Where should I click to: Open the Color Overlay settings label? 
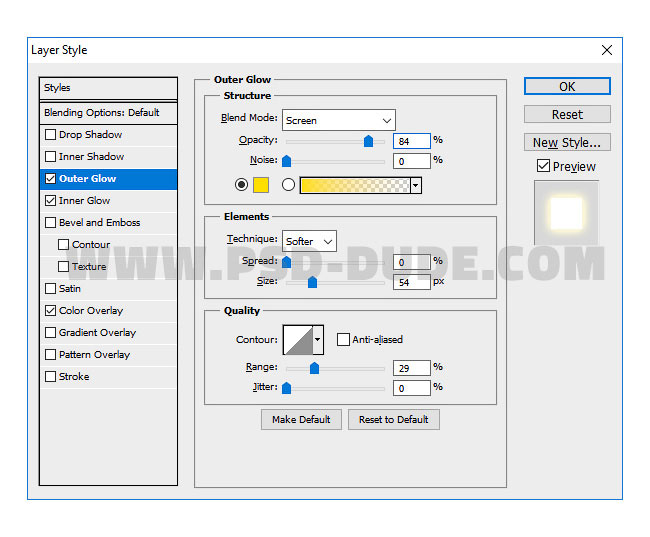[91, 311]
